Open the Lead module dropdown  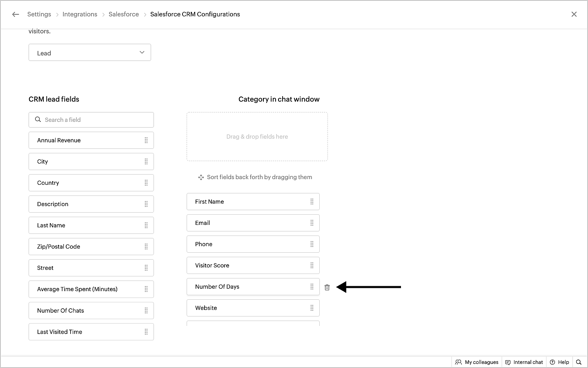(x=90, y=53)
